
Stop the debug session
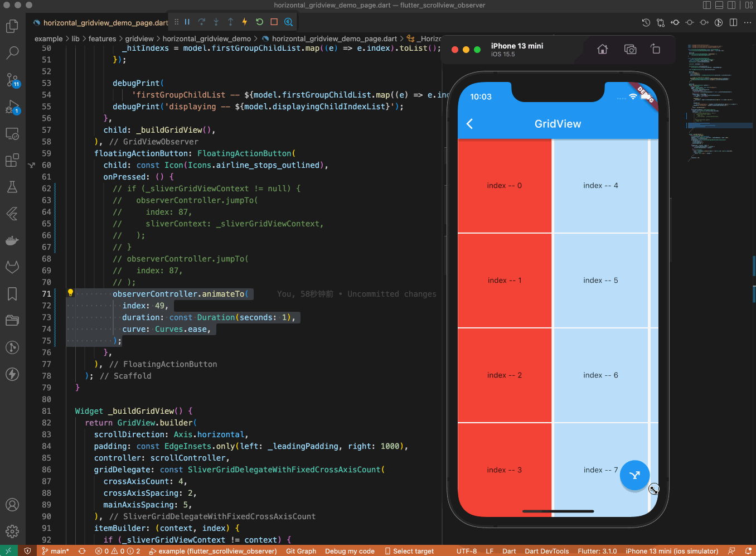[x=274, y=22]
